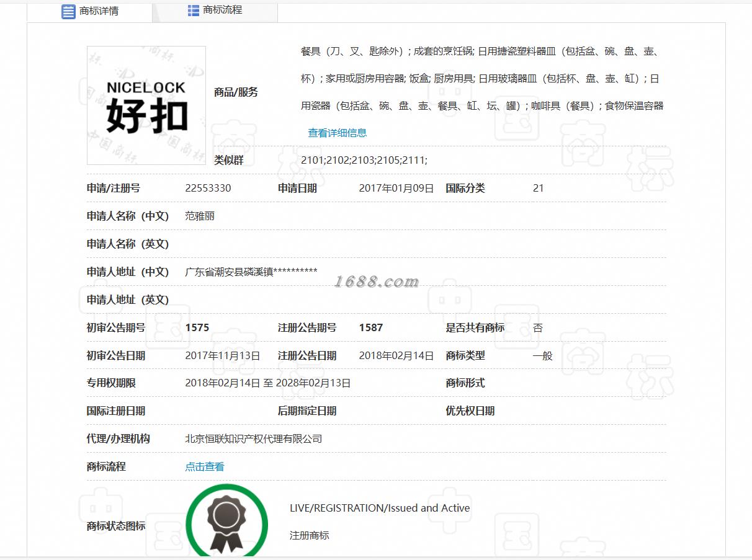Click the 申请人地址（英文） label

(x=128, y=300)
